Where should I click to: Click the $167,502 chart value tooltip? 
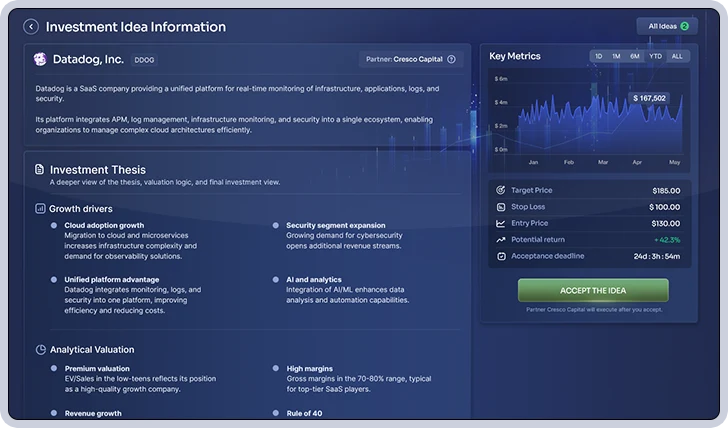pyautogui.click(x=649, y=98)
